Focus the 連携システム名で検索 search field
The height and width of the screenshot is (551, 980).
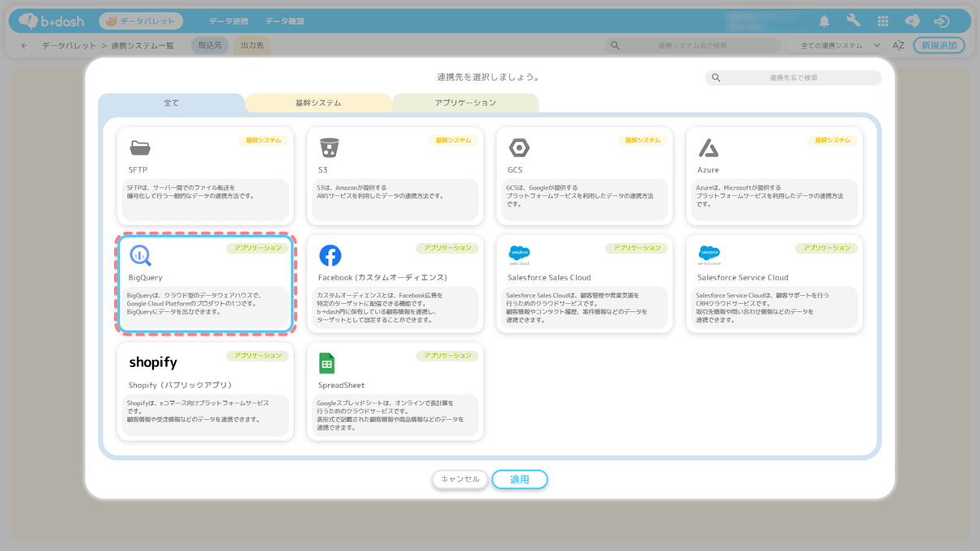point(692,45)
